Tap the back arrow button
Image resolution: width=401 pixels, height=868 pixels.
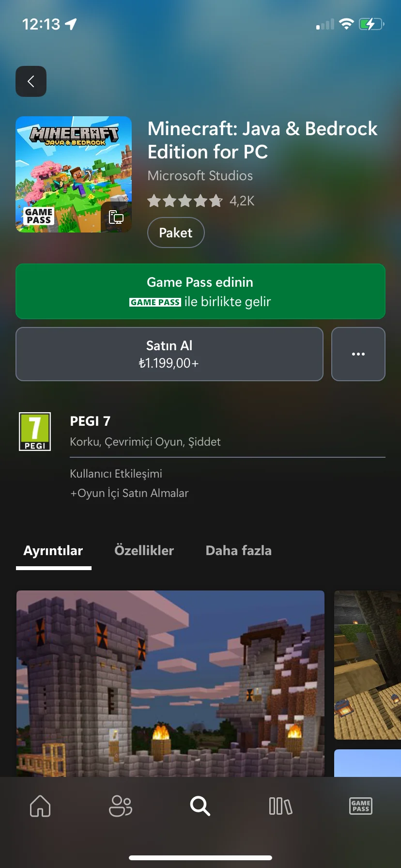click(31, 81)
